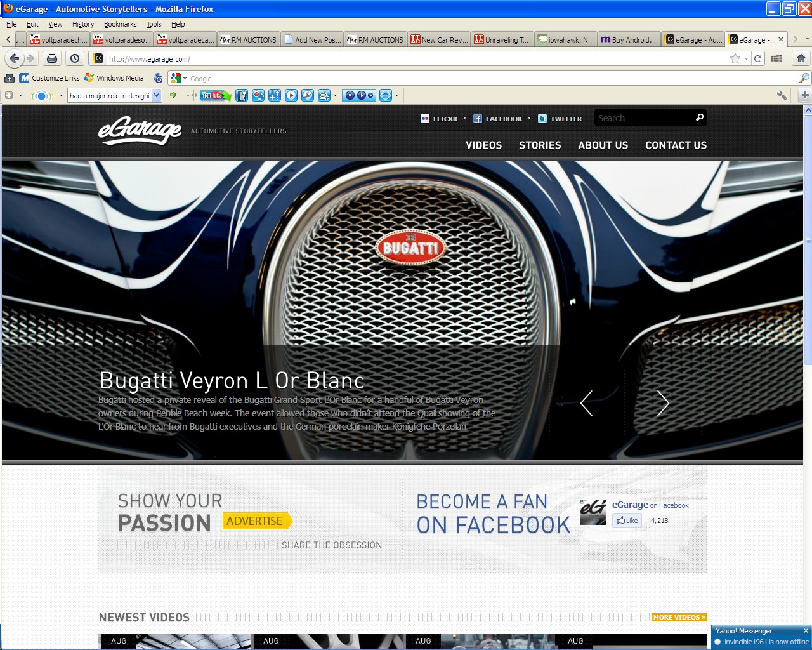This screenshot has height=650, width=812.
Task: Click the eGarage site identity icon in address bar
Action: [x=98, y=58]
